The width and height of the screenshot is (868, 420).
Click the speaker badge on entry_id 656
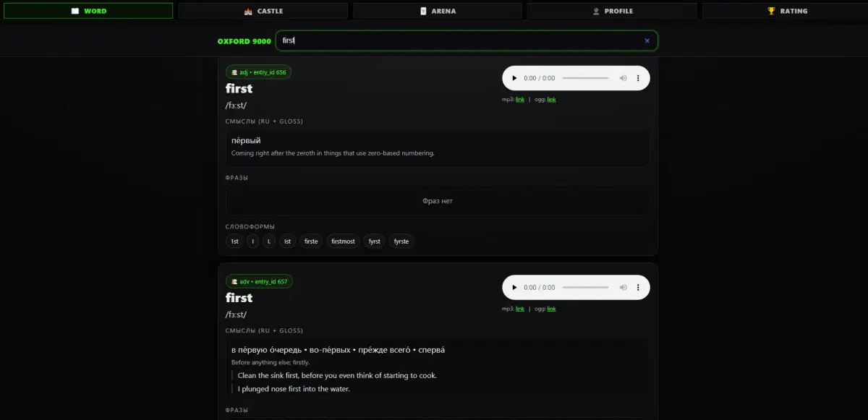click(x=234, y=72)
